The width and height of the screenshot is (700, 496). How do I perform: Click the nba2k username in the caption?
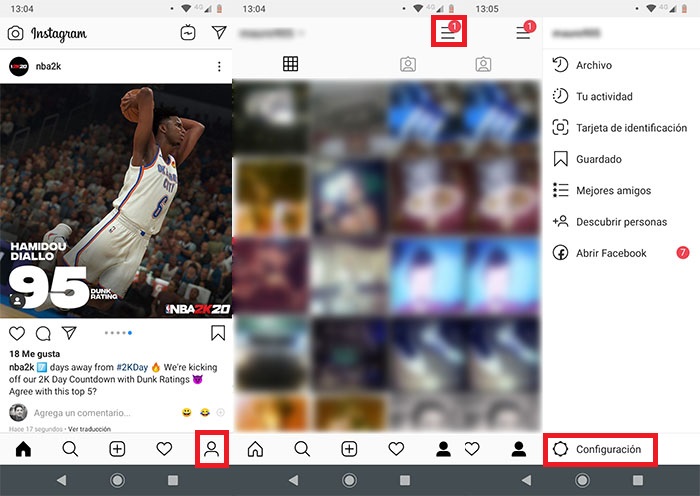click(21, 367)
